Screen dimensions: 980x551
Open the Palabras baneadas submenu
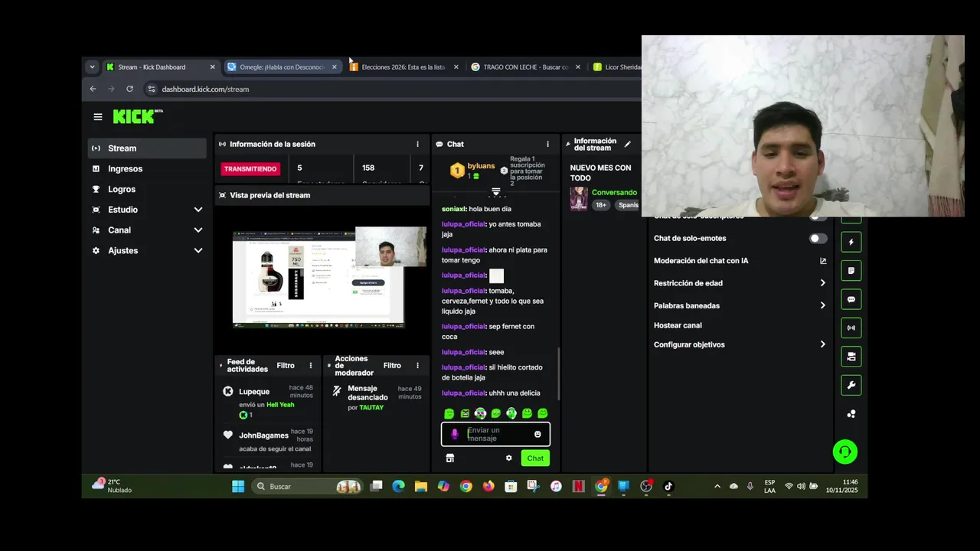pos(740,305)
